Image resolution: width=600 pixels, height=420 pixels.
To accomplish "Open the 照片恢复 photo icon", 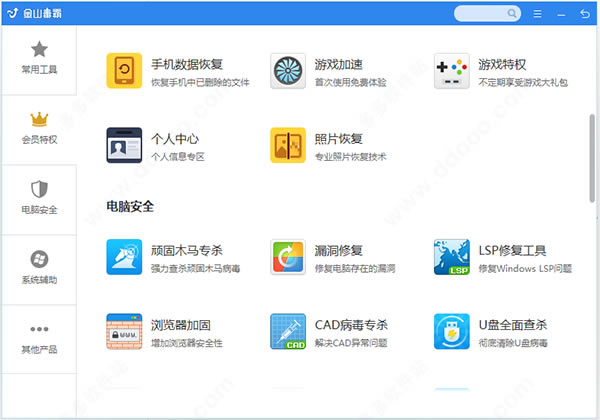I will [288, 145].
